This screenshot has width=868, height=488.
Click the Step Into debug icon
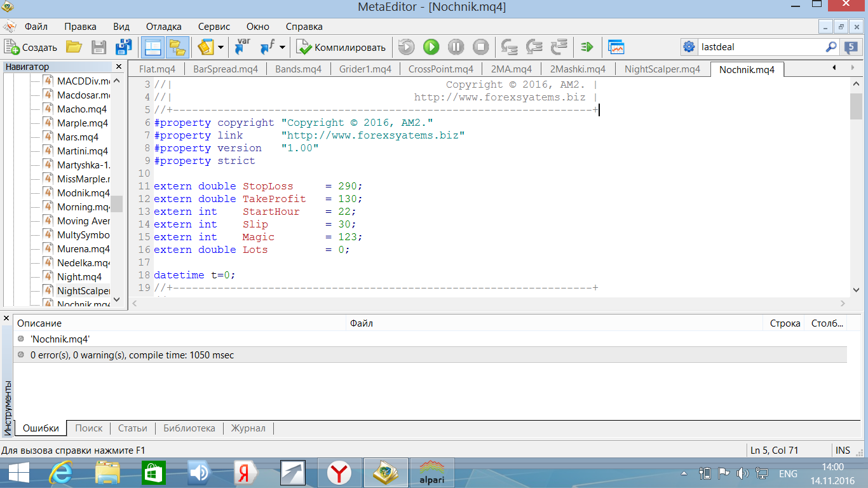point(509,47)
